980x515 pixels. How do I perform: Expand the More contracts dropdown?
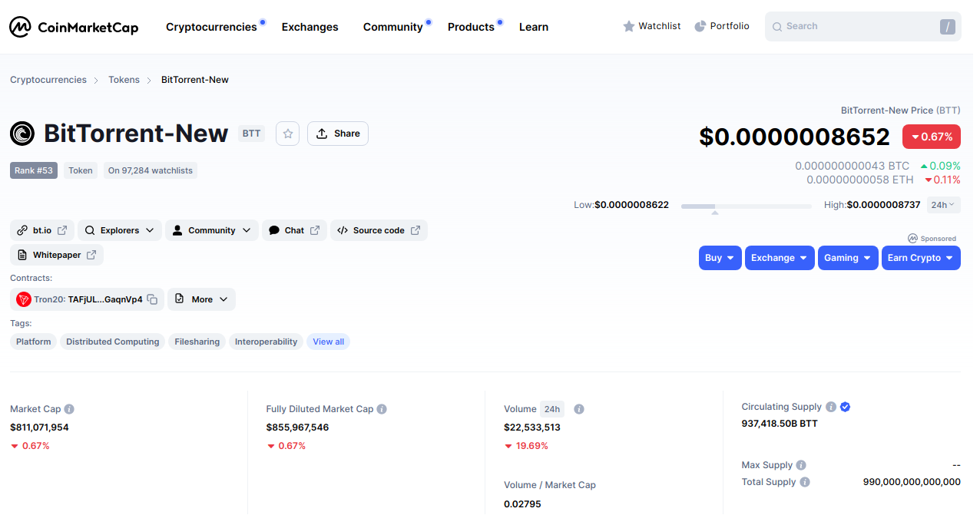[x=201, y=299]
